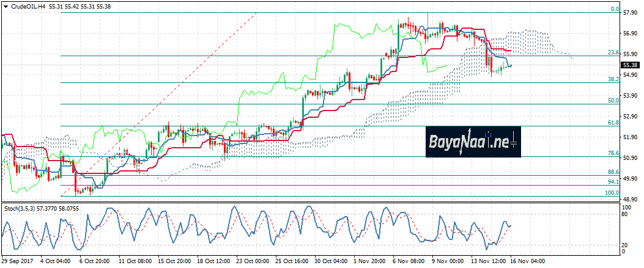The image size is (644, 268).
Task: Select the 78.6 Fibonacci level label
Action: point(614,153)
